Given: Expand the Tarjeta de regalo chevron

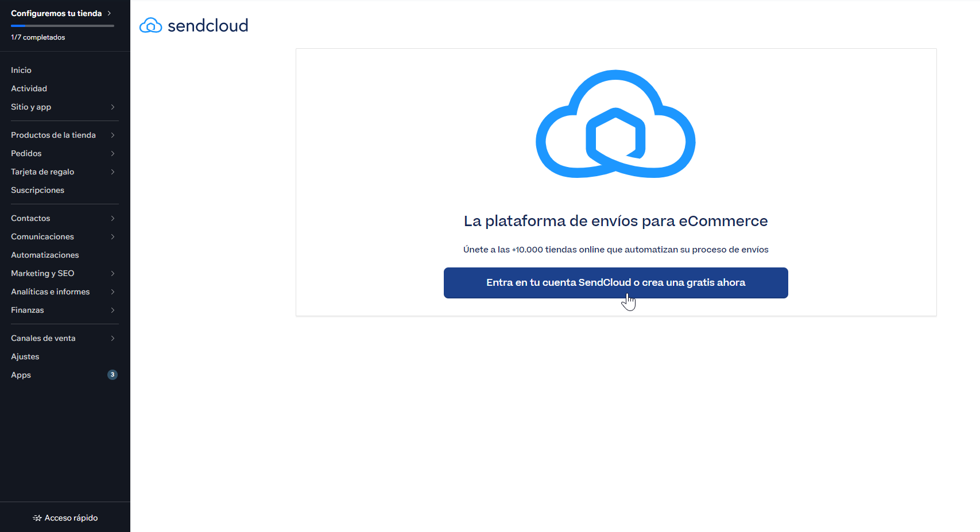Looking at the screenshot, I should tap(113, 172).
